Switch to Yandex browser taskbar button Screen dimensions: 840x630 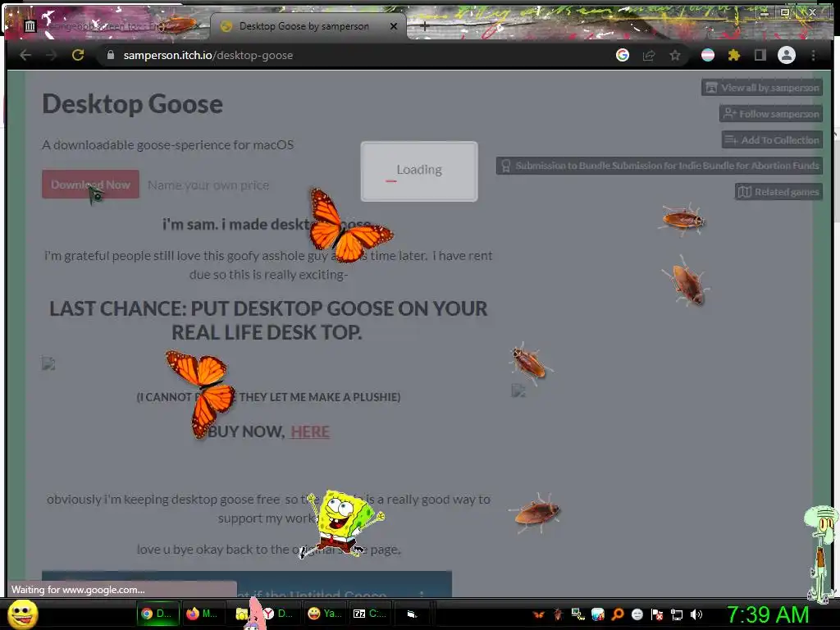pos(277,614)
